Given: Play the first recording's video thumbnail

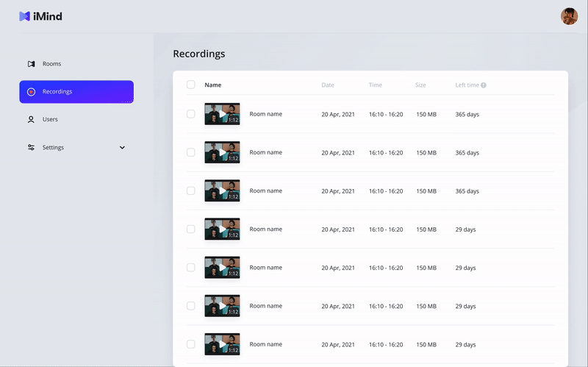Looking at the screenshot, I should (x=222, y=114).
